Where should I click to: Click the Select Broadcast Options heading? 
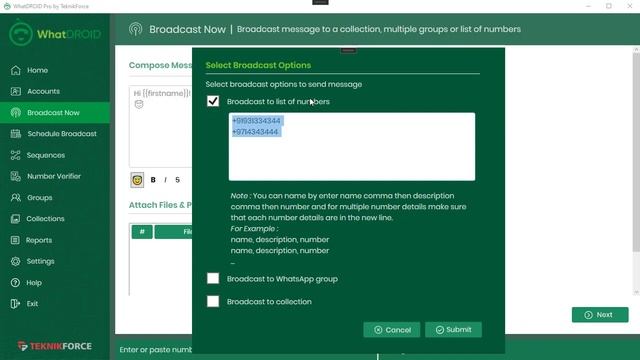258,65
